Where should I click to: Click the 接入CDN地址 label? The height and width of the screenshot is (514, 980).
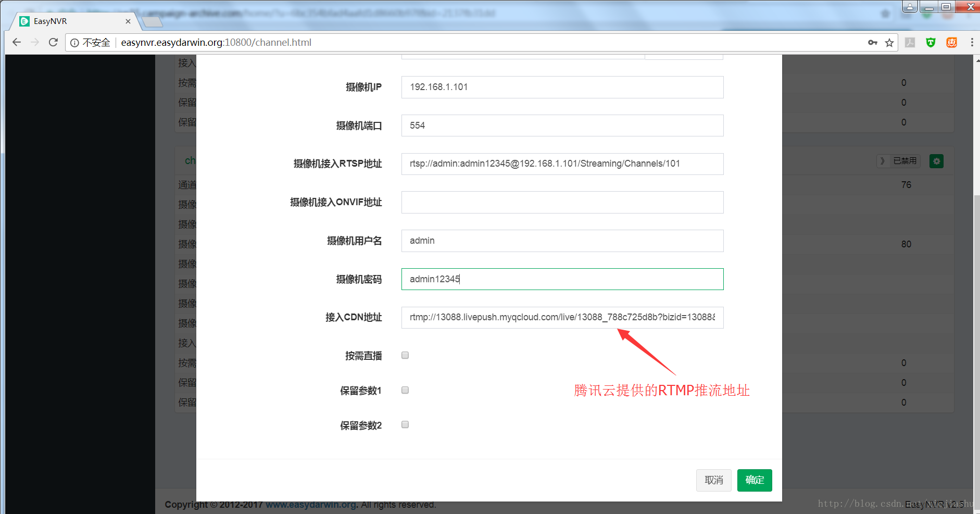coord(354,317)
